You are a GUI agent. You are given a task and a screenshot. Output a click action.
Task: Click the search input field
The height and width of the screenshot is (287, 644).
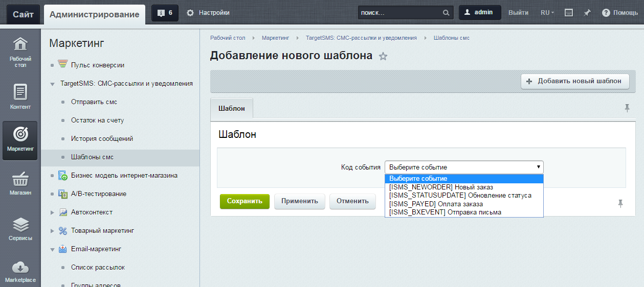[x=399, y=13]
